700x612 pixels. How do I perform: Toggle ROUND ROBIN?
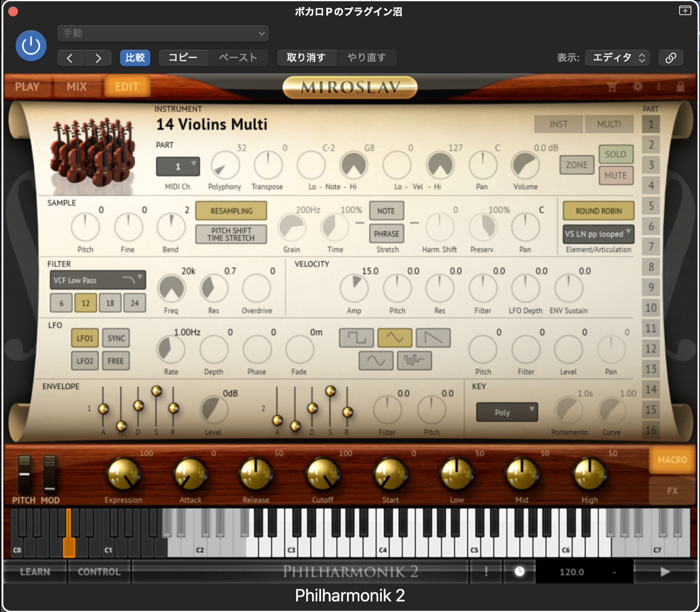point(598,211)
